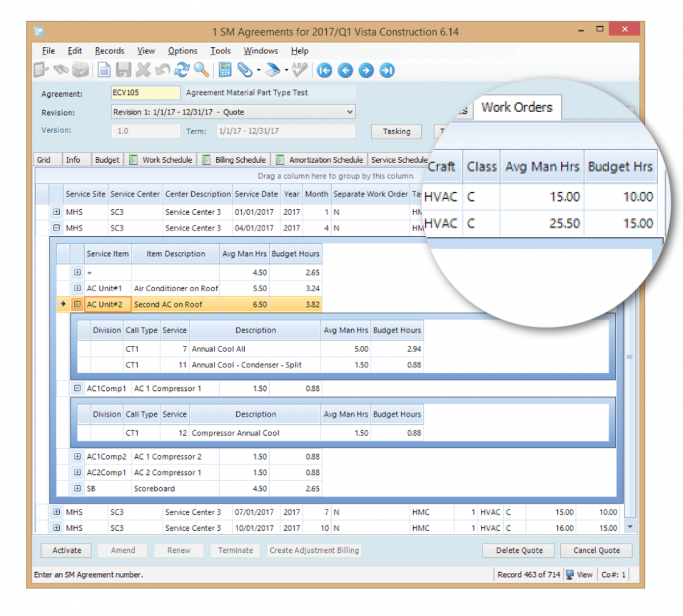The height and width of the screenshot is (616, 683).
Task: Click the delete X icon in toolbar
Action: (143, 70)
